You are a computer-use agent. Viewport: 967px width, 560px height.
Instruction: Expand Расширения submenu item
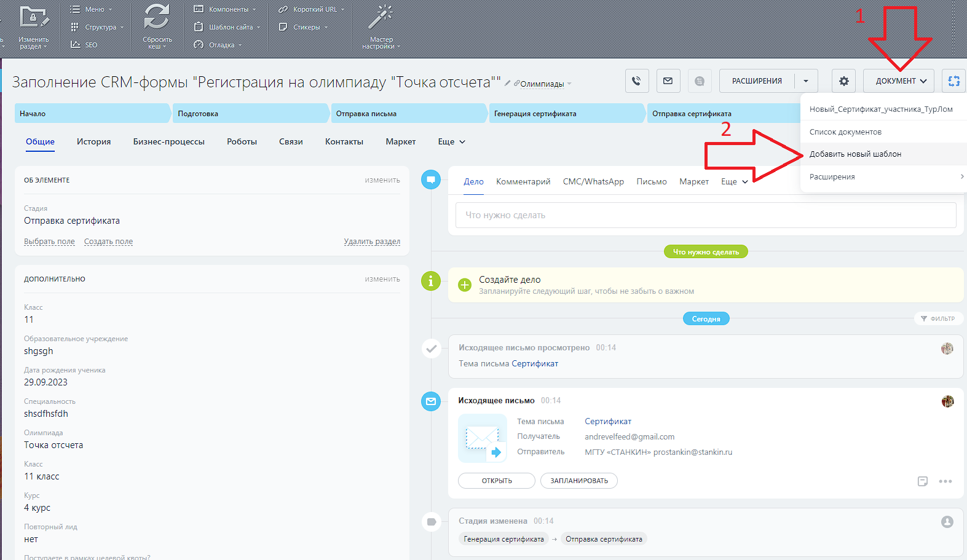(x=883, y=177)
